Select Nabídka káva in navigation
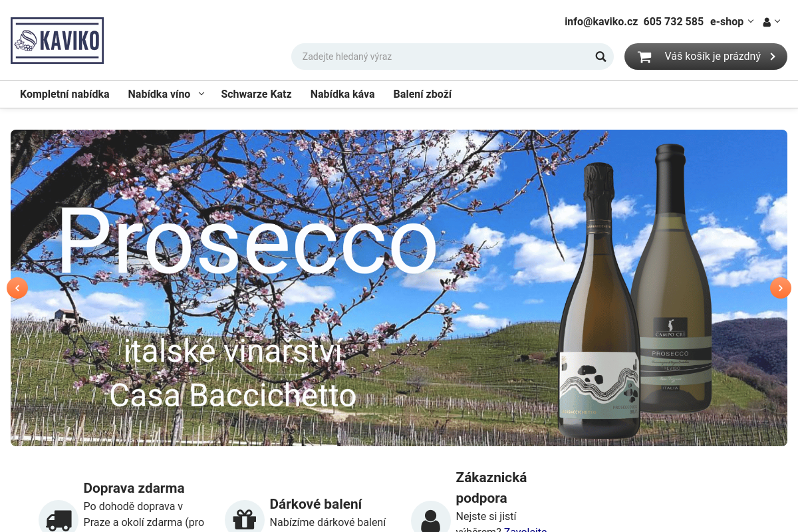Screen dimensions: 798x532 tap(342, 94)
